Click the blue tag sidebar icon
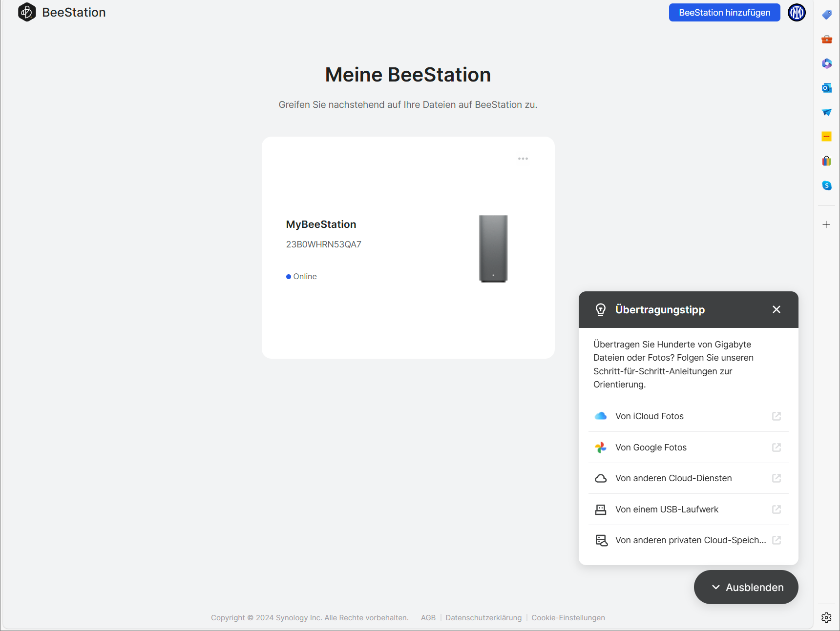This screenshot has height=631, width=840. point(826,15)
